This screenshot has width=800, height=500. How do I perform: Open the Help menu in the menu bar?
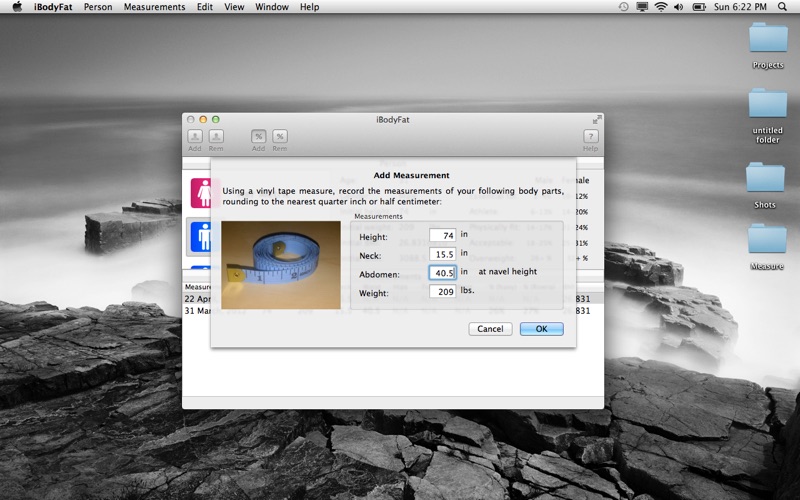point(309,7)
